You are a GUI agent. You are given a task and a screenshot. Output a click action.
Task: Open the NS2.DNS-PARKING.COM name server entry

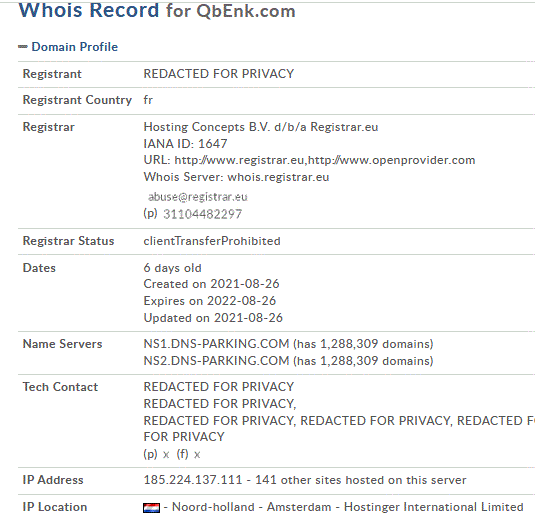(x=216, y=361)
